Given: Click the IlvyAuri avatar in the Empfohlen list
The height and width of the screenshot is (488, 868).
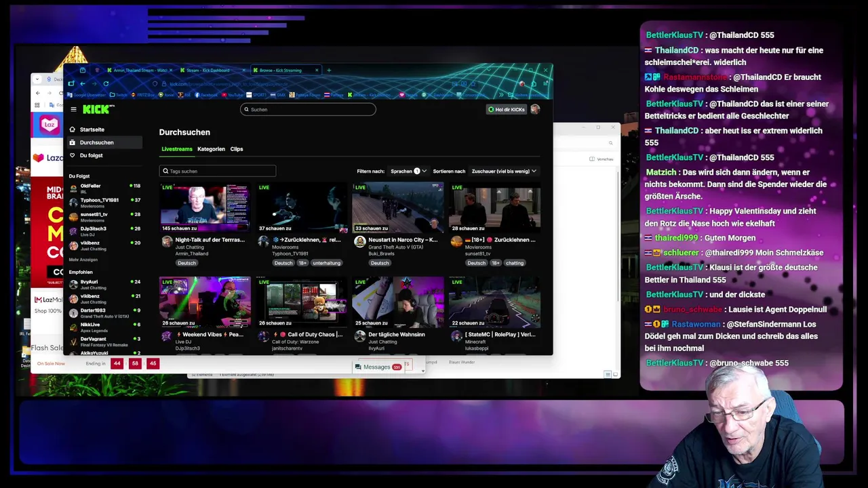Looking at the screenshot, I should pos(73,284).
